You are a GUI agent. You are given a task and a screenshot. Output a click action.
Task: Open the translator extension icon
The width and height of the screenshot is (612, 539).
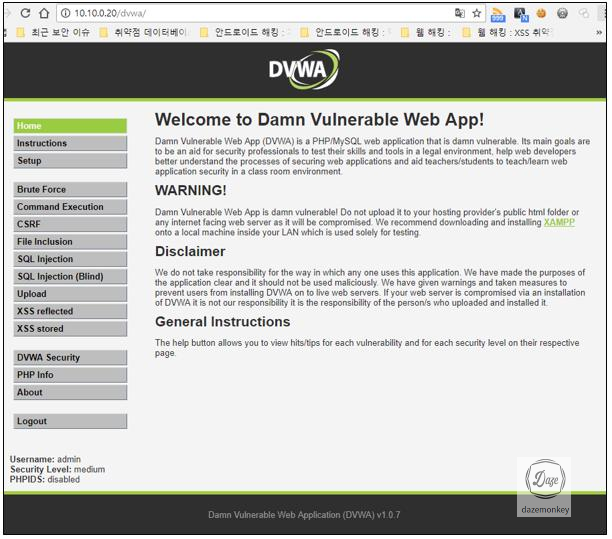coord(521,14)
